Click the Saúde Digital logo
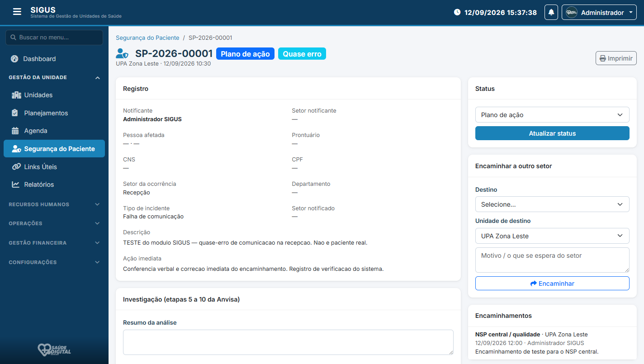This screenshot has width=644, height=364. (x=54, y=350)
